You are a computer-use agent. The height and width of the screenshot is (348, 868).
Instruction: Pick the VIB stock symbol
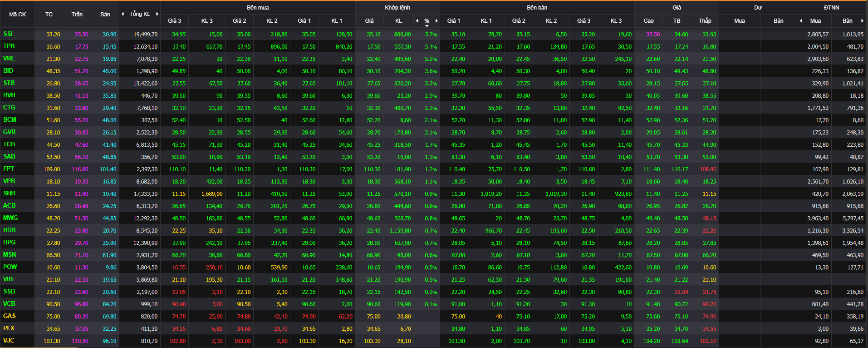[x=8, y=279]
